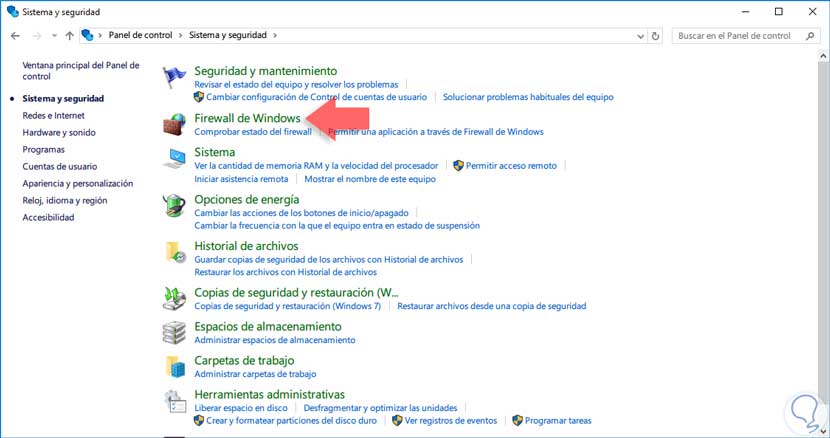
Task: Click the forward navigation arrow
Action: tap(37, 35)
